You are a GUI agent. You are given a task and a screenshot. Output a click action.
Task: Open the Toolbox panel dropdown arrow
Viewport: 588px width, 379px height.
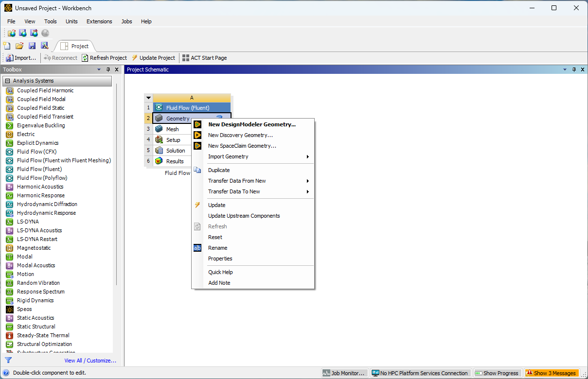(x=99, y=69)
